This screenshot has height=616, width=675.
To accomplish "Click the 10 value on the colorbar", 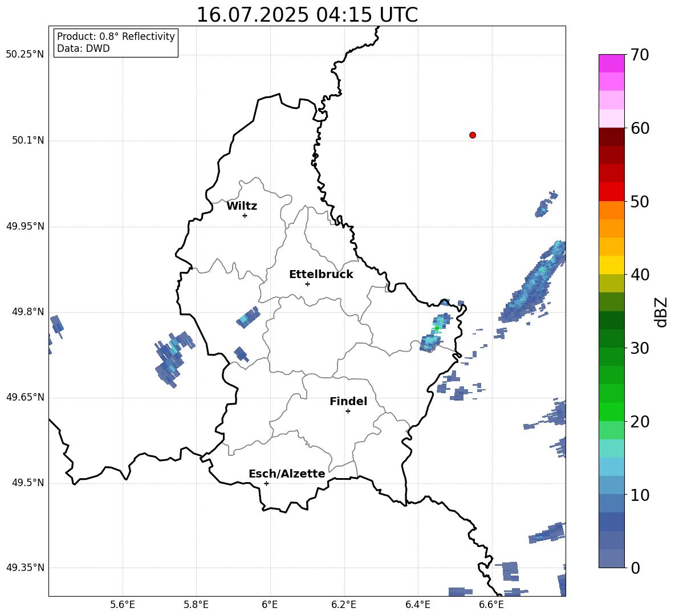I will tap(640, 495).
